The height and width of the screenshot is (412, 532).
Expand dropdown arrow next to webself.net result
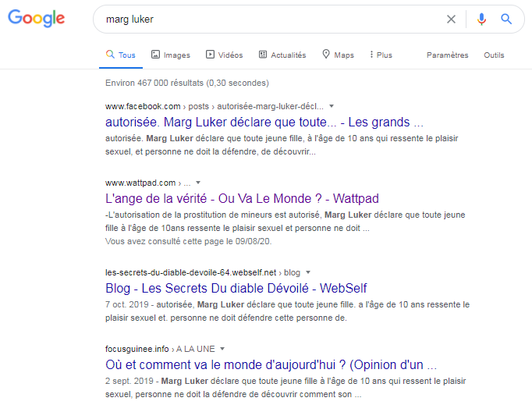click(308, 272)
